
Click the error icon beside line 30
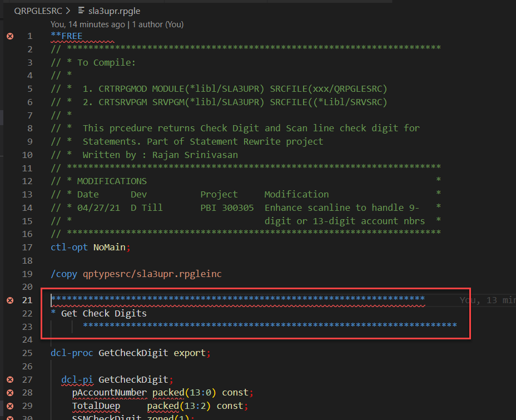tap(9, 417)
